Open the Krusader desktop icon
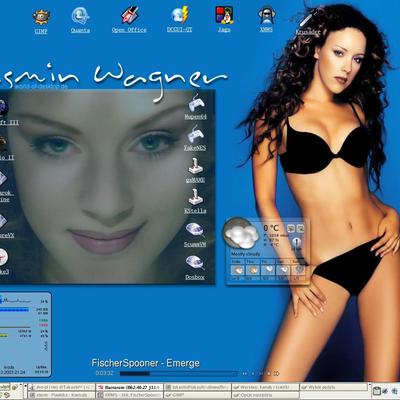The height and width of the screenshot is (400, 400). click(308, 22)
